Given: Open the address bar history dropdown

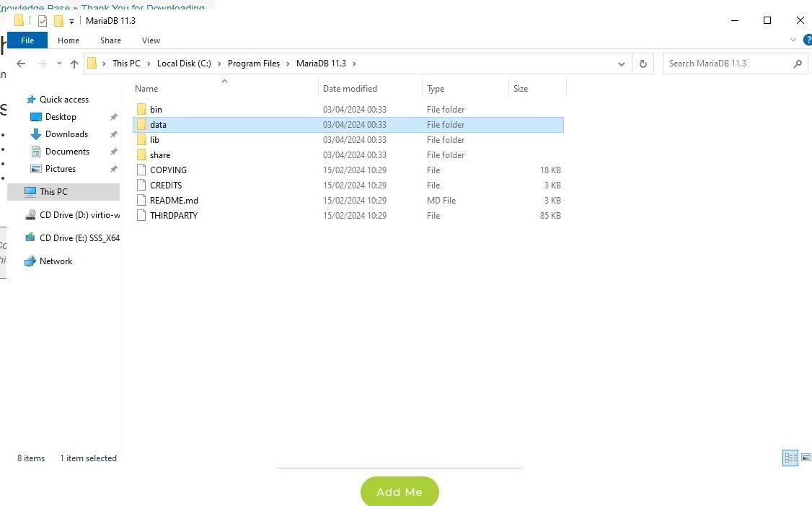Looking at the screenshot, I should pyautogui.click(x=622, y=64).
